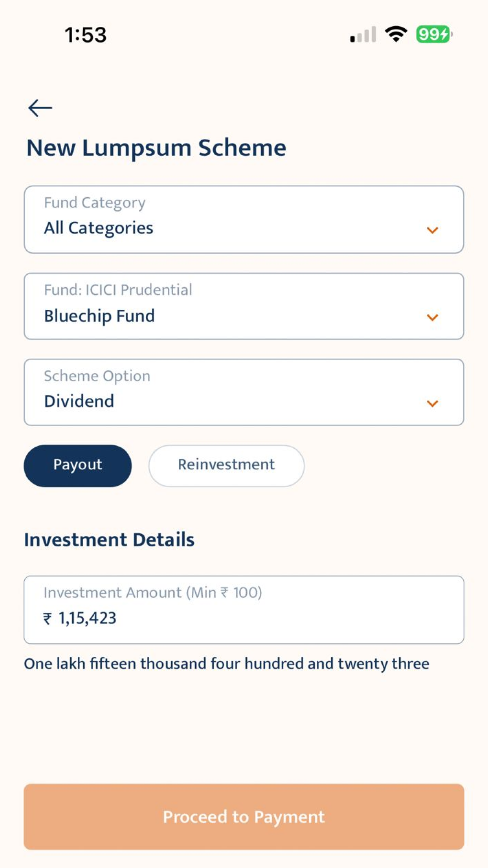Tap the Wi-Fi status icon
This screenshot has width=488, height=868.
coord(396,34)
